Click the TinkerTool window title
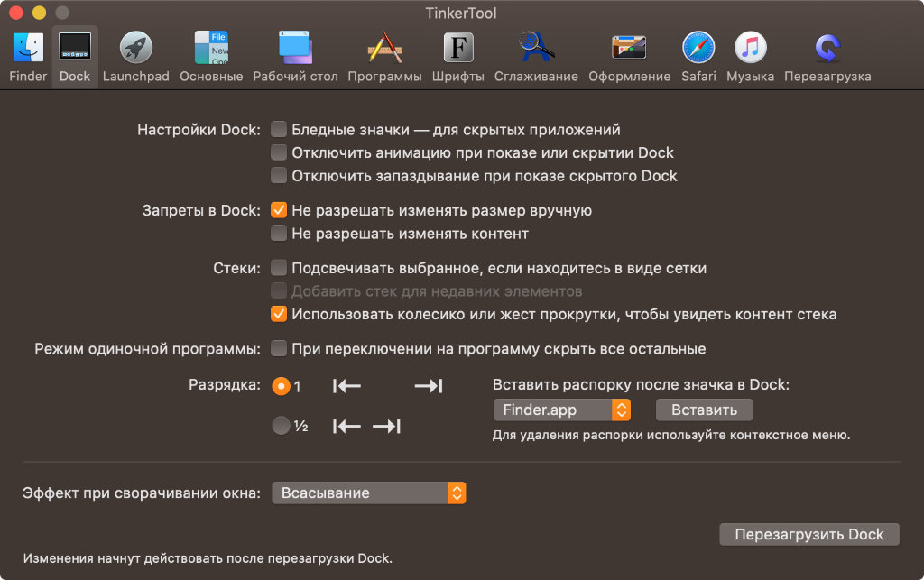The image size is (924, 580). [x=461, y=13]
